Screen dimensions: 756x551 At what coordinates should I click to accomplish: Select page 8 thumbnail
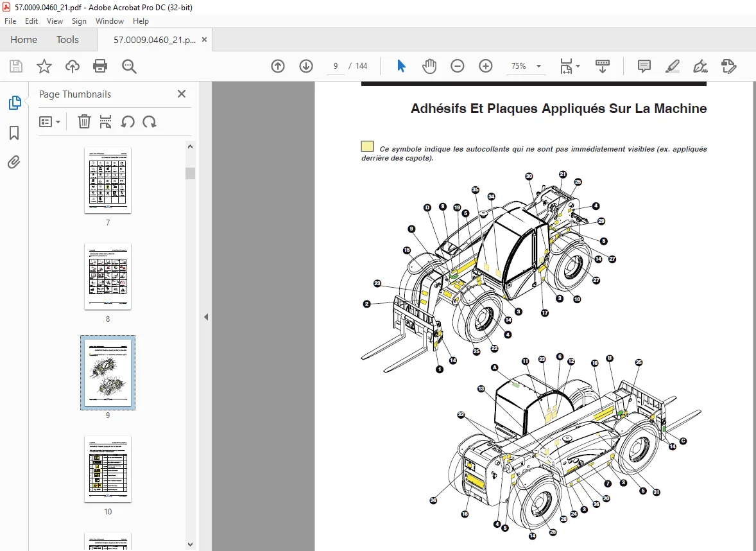(x=108, y=277)
